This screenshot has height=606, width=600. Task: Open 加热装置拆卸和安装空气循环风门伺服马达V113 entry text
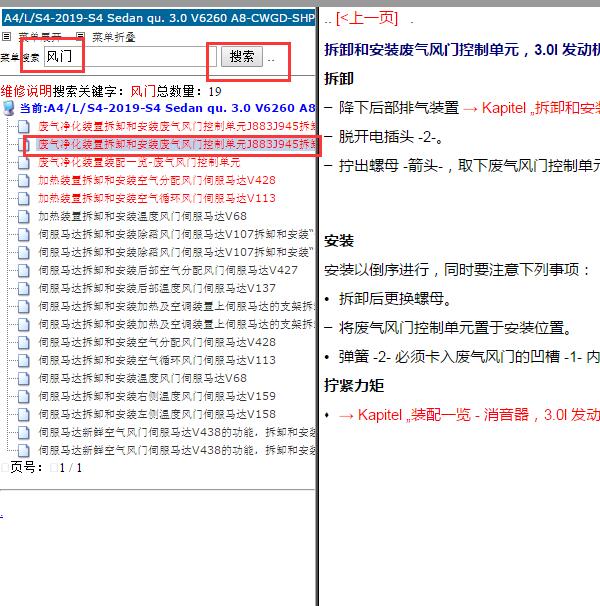coord(157,198)
